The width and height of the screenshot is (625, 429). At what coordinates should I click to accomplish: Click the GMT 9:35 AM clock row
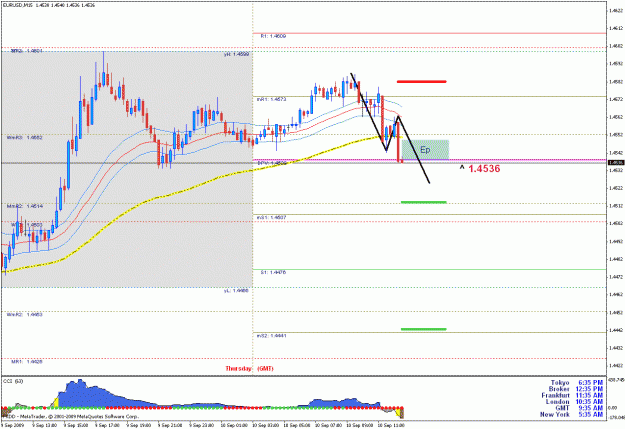(x=579, y=408)
